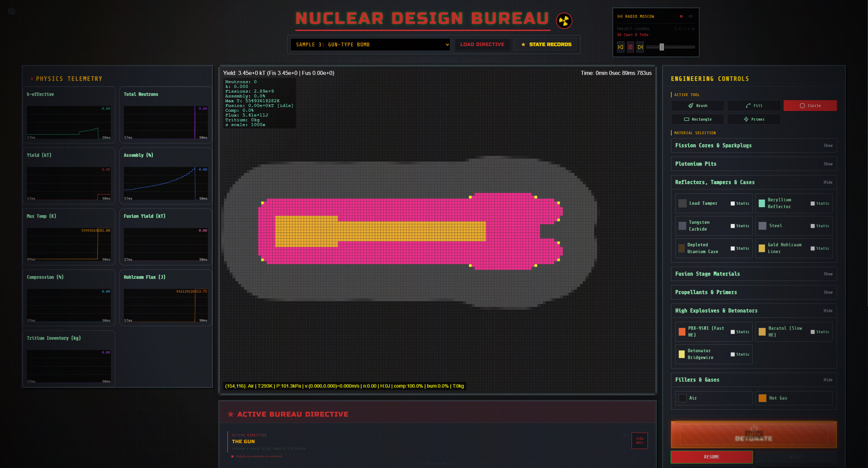Open the sample selector dropdown
Viewport: 868px width, 468px height.
click(369, 44)
